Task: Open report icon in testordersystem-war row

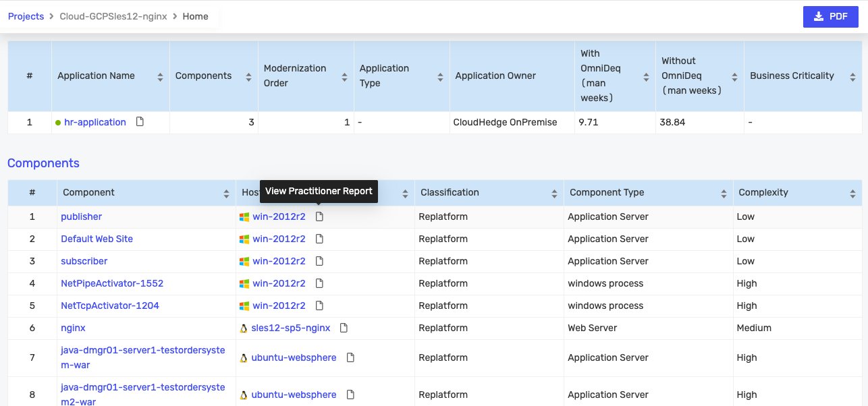Action: pyautogui.click(x=350, y=357)
